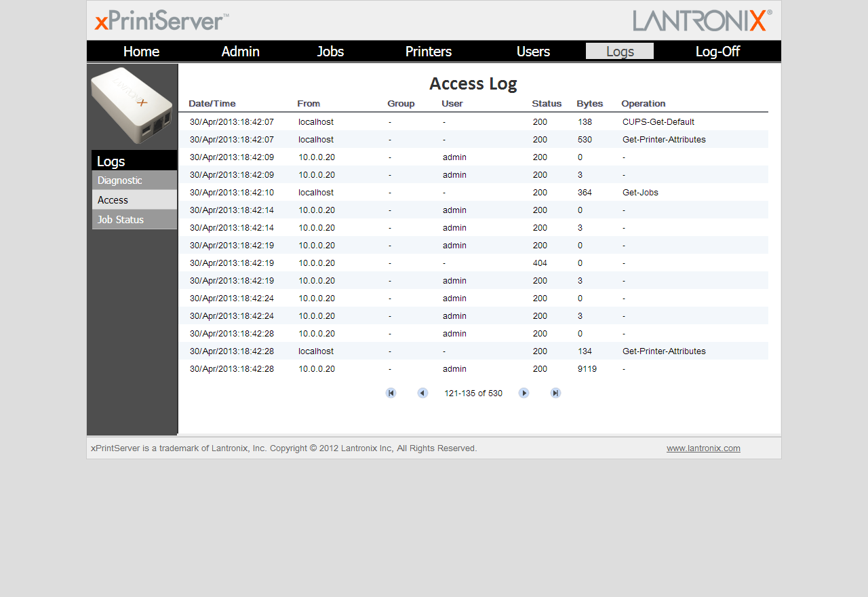Click the xPrintServer device image
Viewport: 868px width, 597px height.
click(x=132, y=105)
